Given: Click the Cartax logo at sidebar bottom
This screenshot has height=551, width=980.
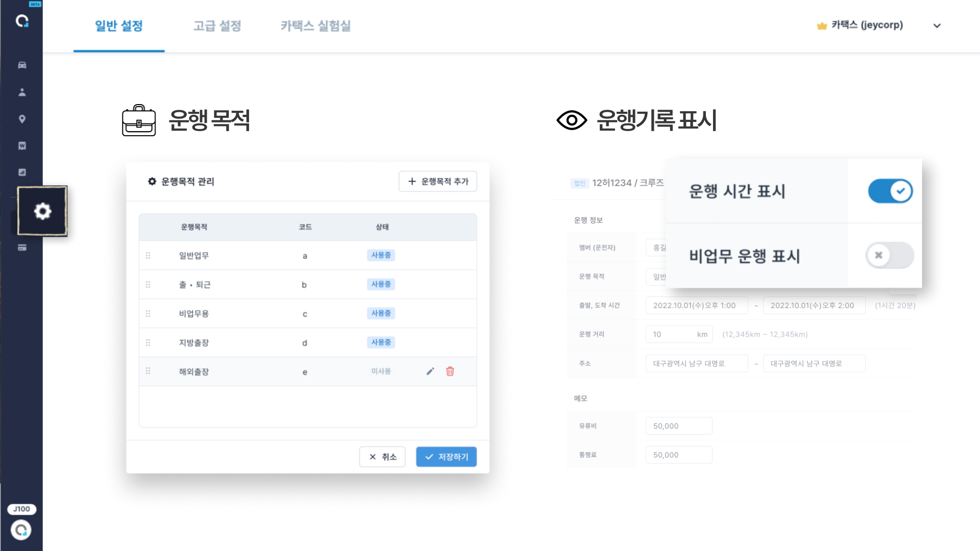Looking at the screenshot, I should tap(21, 530).
